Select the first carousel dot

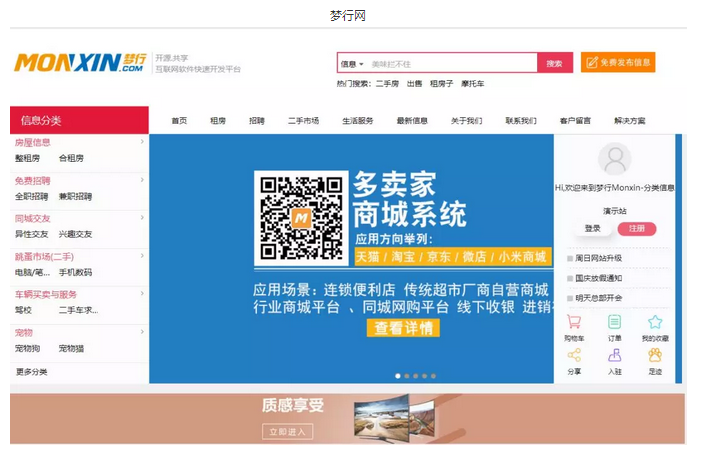tap(398, 376)
